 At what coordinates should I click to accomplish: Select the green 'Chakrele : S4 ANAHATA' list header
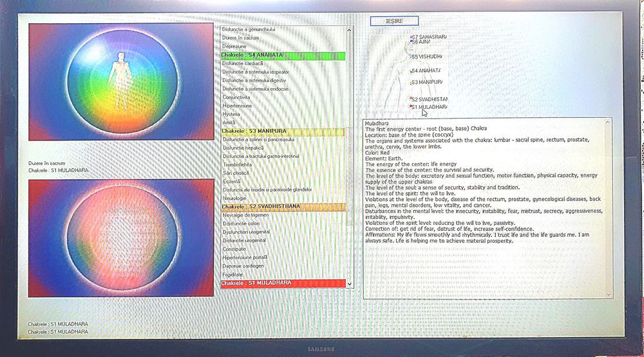point(283,55)
